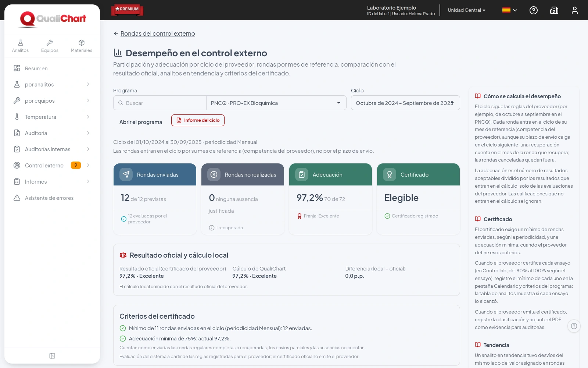The width and height of the screenshot is (588, 368).
Task: Open the laboratory building icon
Action: click(x=554, y=10)
